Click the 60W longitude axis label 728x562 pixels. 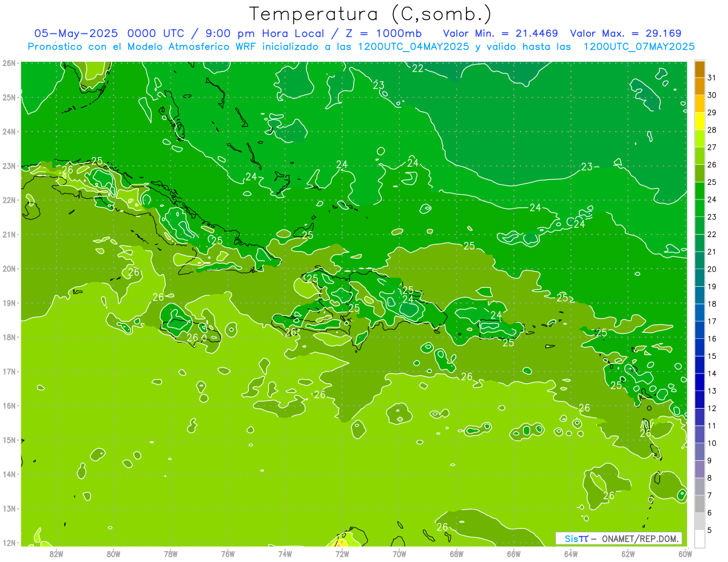[685, 554]
